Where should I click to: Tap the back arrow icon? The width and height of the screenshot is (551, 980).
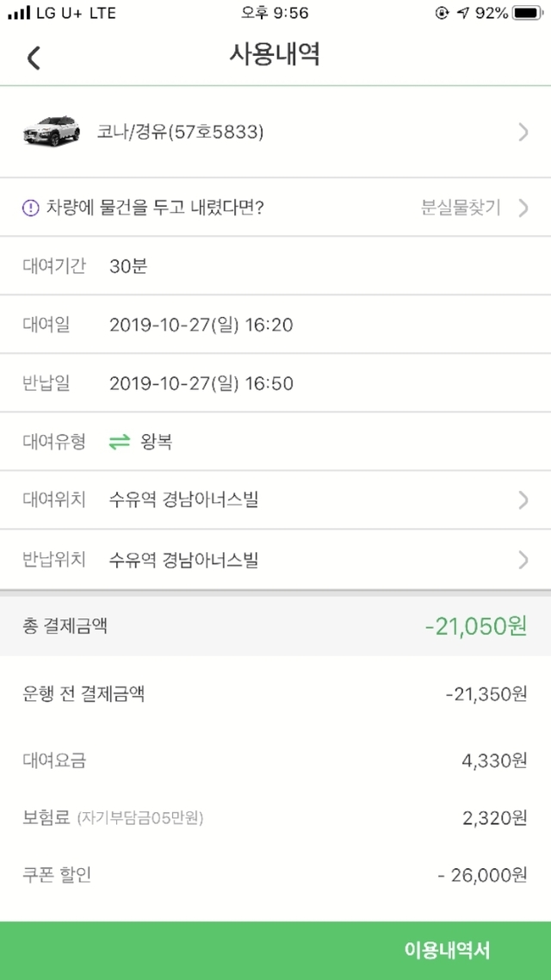pos(34,58)
